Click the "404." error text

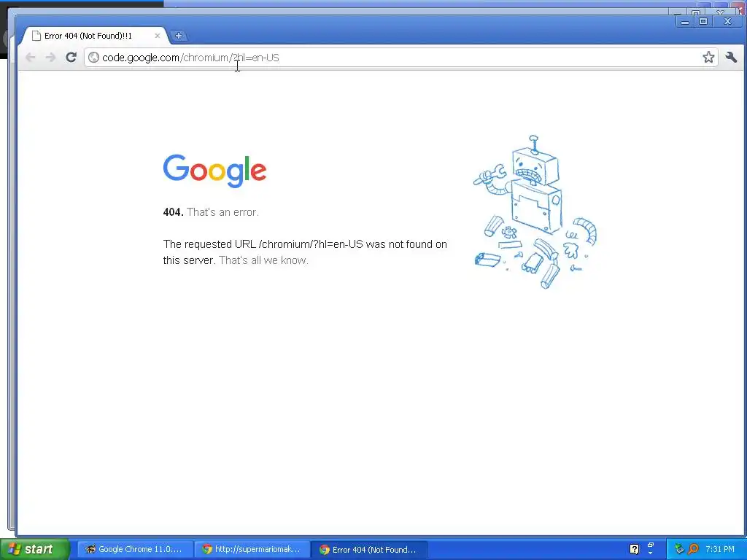[173, 212]
